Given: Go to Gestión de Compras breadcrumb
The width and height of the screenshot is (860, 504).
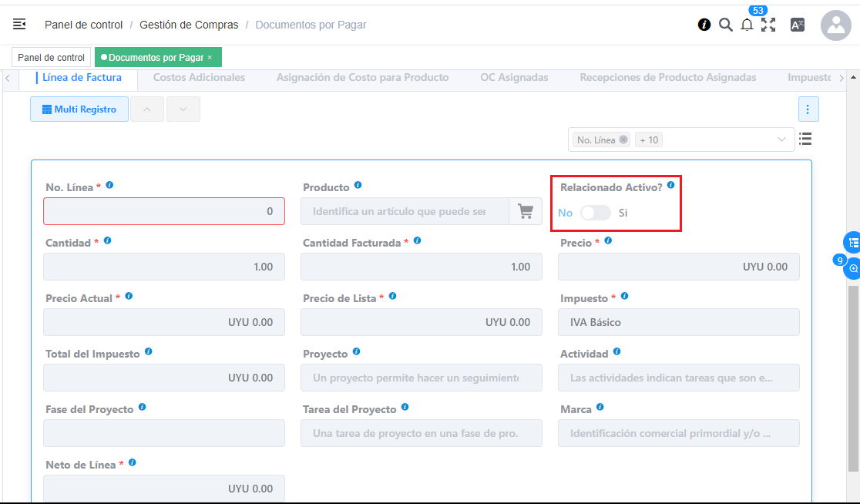Looking at the screenshot, I should tap(189, 25).
